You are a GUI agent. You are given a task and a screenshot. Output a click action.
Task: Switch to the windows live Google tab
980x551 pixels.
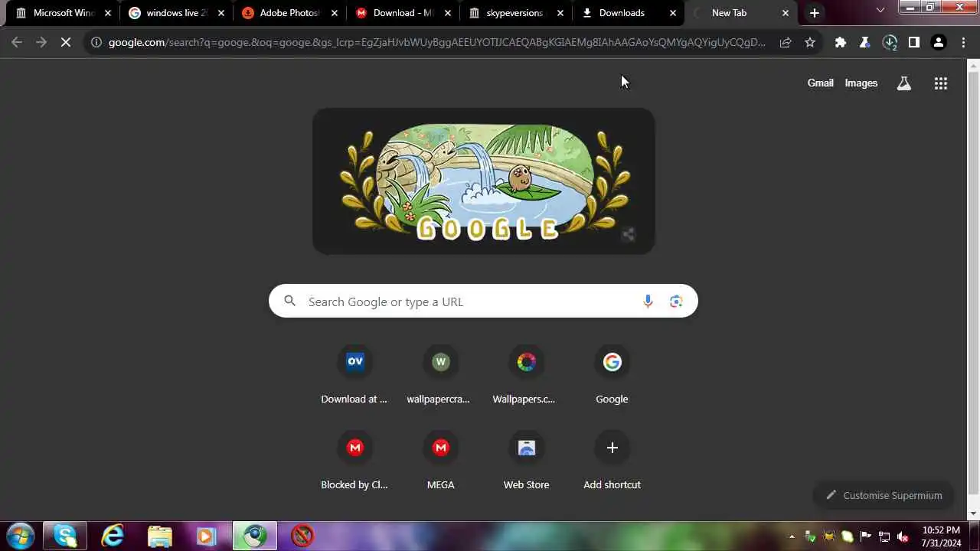click(x=175, y=13)
